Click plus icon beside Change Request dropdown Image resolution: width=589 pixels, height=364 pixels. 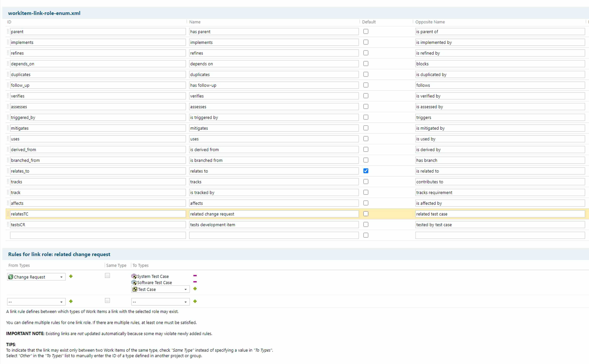pyautogui.click(x=71, y=276)
